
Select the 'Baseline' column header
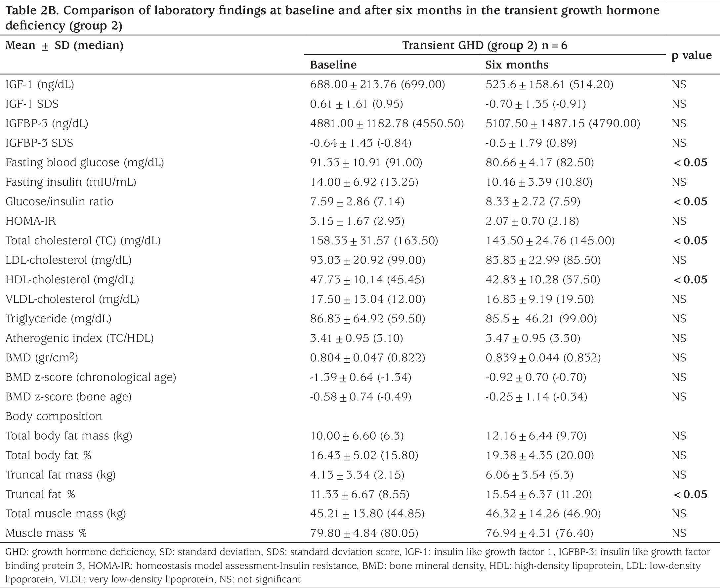[x=333, y=65]
